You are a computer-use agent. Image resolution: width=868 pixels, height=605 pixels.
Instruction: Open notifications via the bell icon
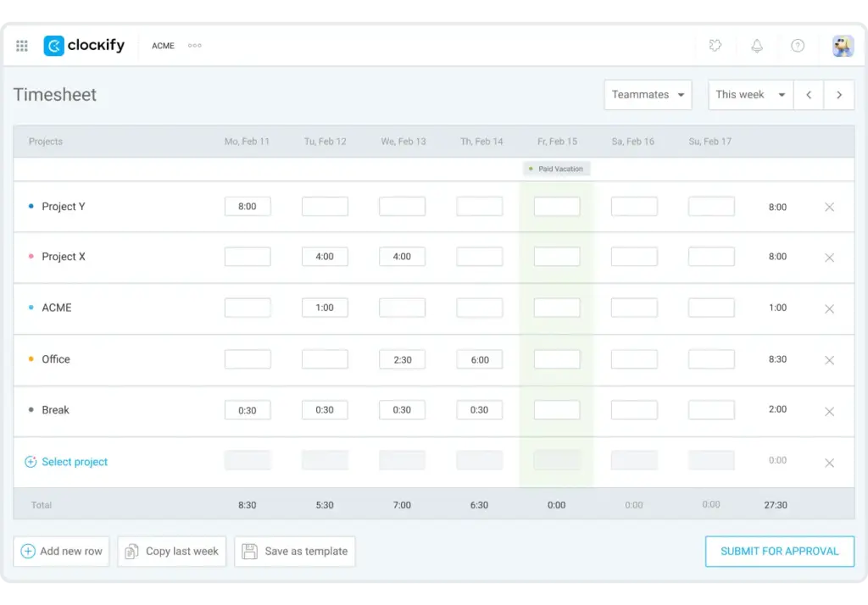click(757, 46)
